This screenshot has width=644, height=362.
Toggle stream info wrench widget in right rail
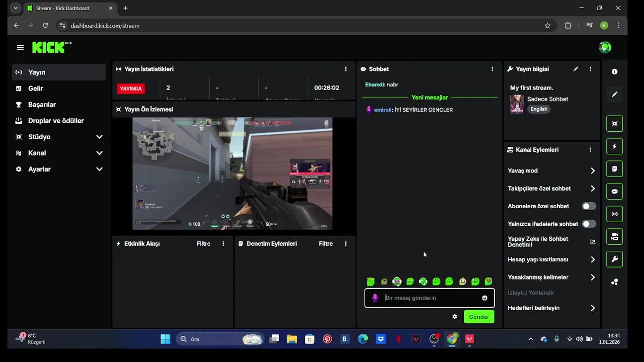[x=614, y=259]
